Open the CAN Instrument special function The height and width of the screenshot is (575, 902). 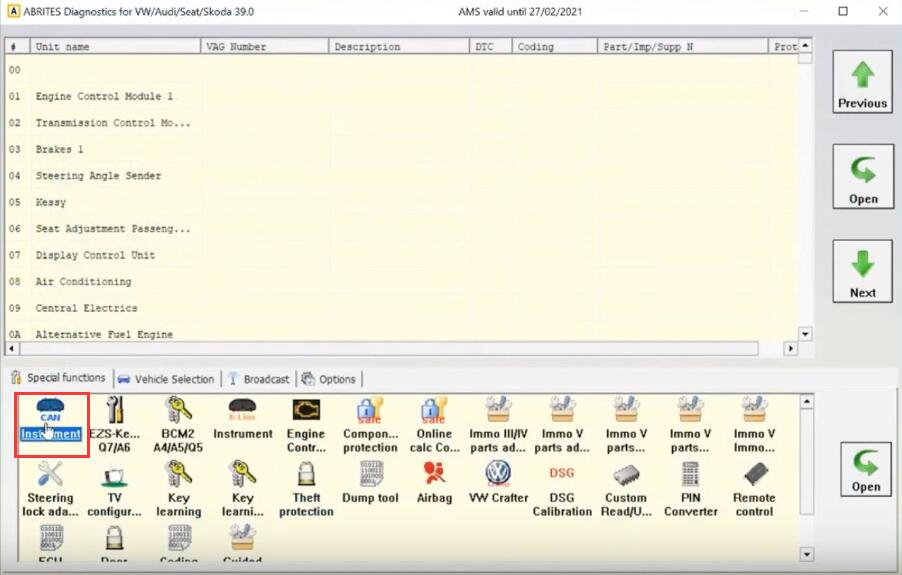click(51, 419)
